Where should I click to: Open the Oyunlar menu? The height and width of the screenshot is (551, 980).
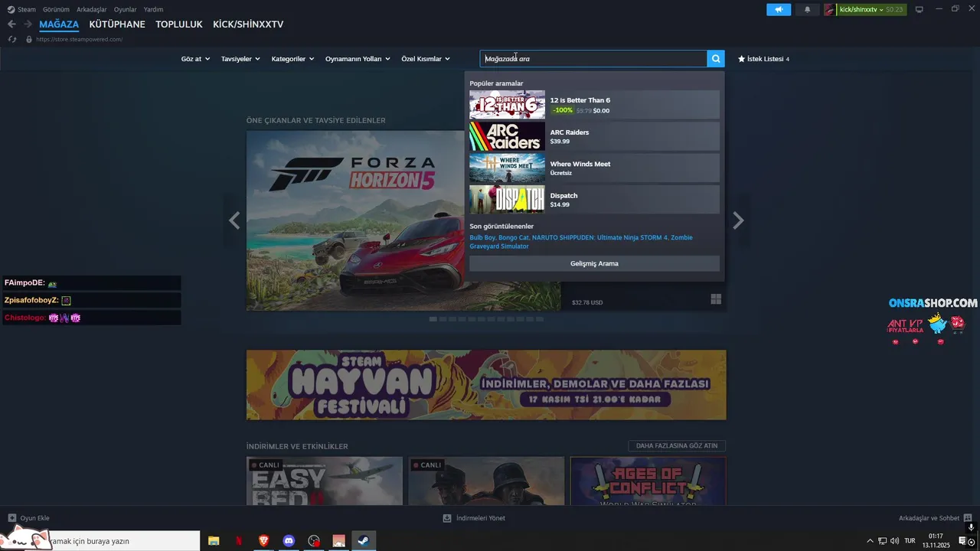[x=126, y=9]
